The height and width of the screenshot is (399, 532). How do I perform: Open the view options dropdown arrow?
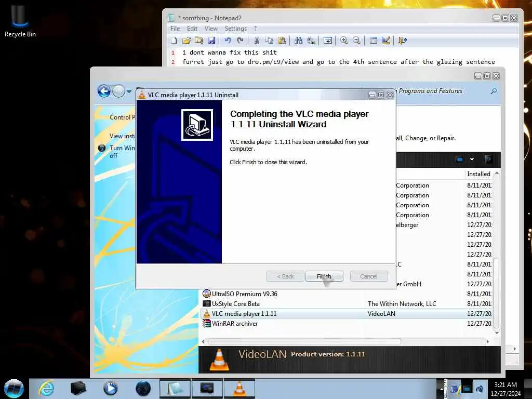point(472,159)
